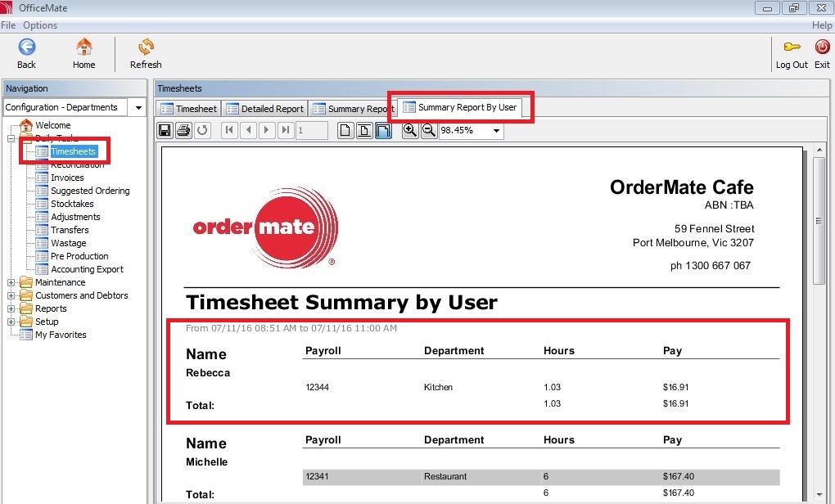
Task: Click the Stocktakes list icon
Action: [x=42, y=204]
